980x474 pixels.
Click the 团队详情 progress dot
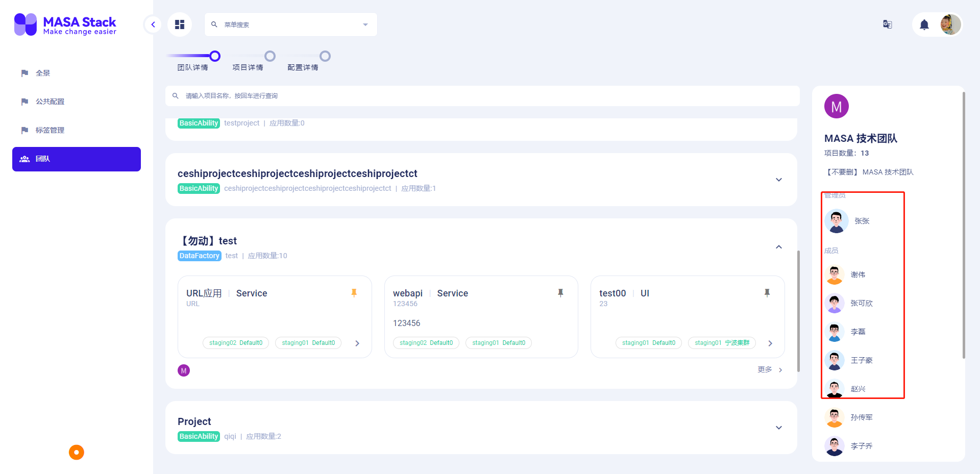pyautogui.click(x=214, y=56)
